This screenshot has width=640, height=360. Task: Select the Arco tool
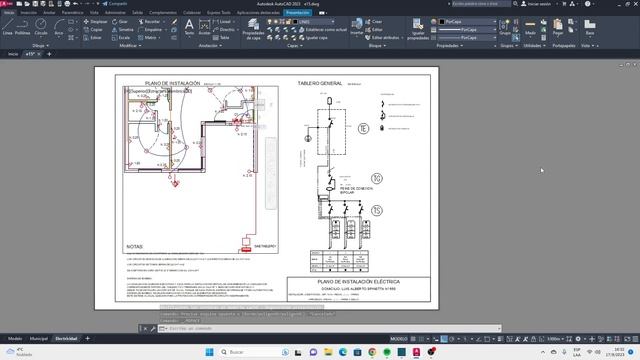point(59,27)
